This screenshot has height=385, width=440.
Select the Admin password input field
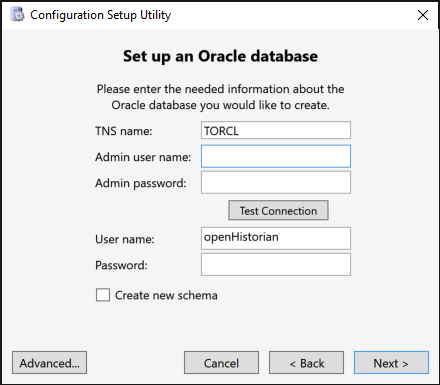point(276,182)
